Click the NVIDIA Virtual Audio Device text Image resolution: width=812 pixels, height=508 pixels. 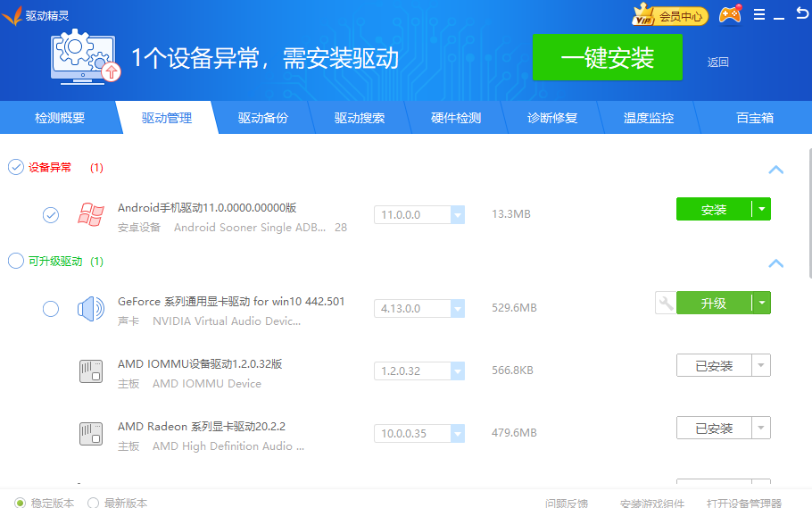227,321
